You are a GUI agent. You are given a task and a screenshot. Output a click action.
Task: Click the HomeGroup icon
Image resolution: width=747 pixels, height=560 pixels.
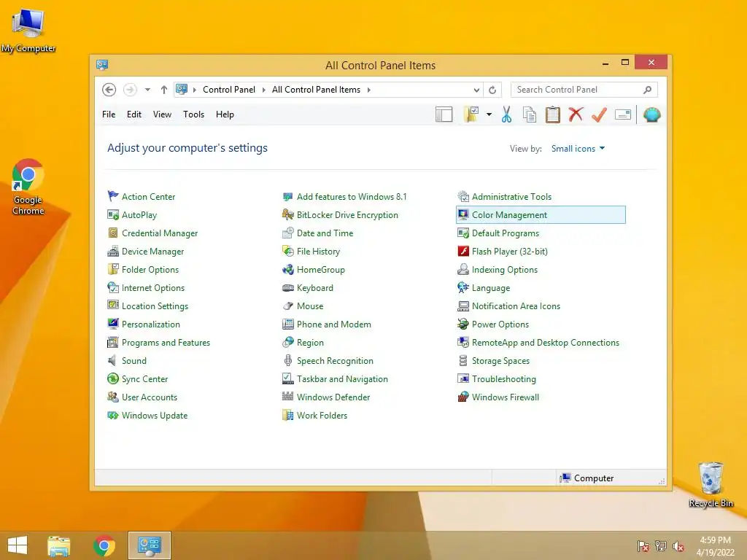[287, 270]
